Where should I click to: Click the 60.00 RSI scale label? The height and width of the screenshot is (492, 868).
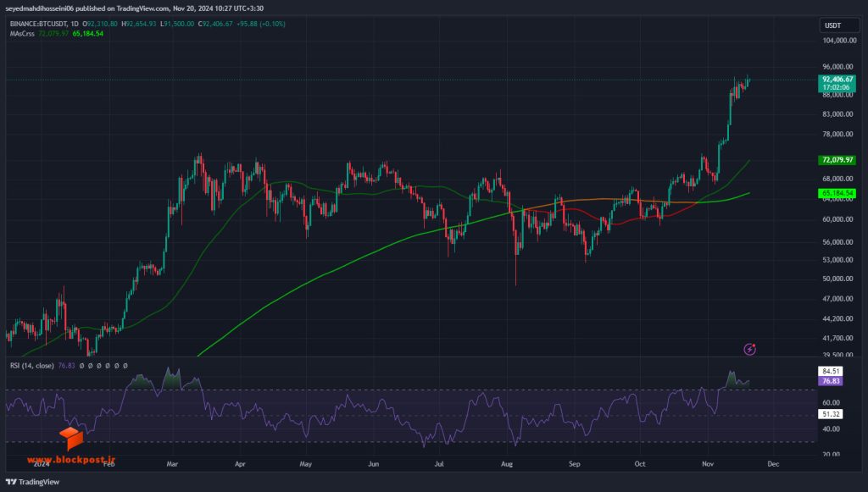[831, 403]
